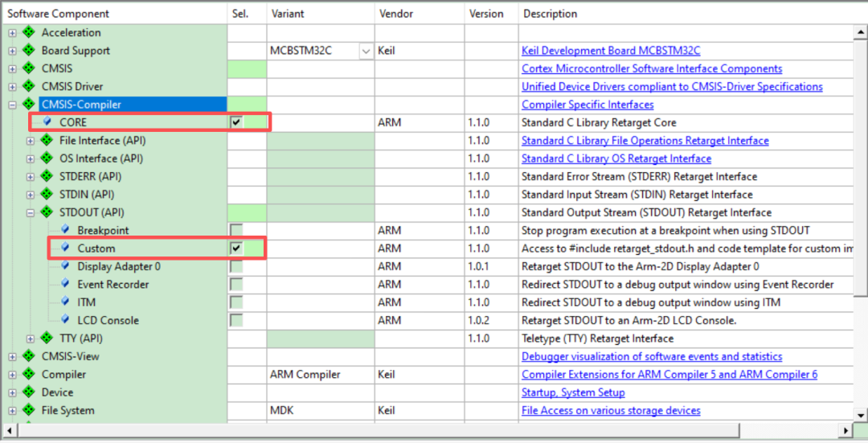
Task: Click the blue gem icon beside Event Recorder
Action: click(65, 285)
